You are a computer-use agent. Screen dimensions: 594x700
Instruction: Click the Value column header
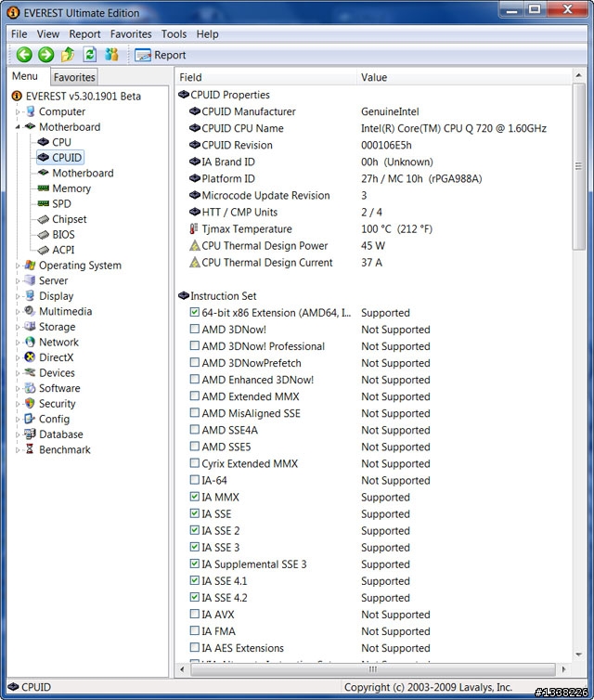(x=464, y=77)
